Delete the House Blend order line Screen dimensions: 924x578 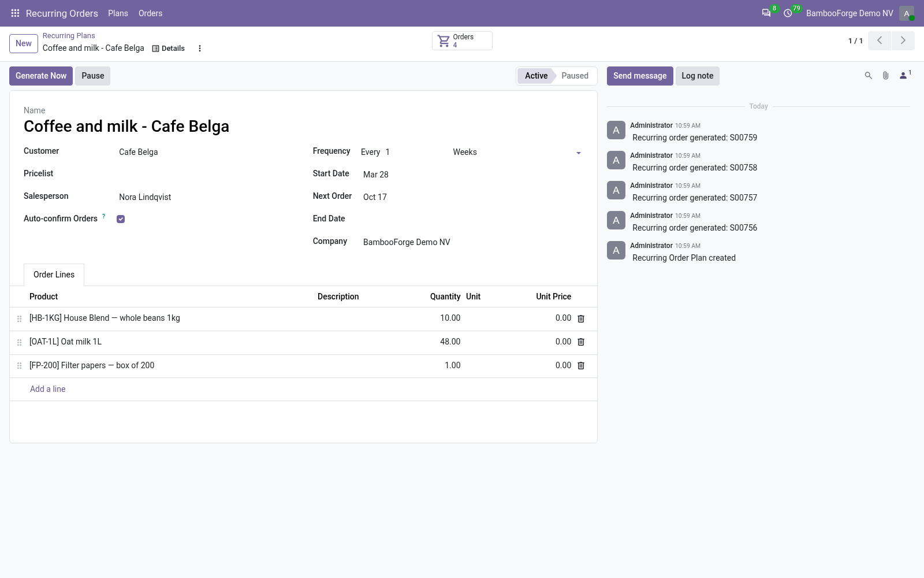click(581, 318)
